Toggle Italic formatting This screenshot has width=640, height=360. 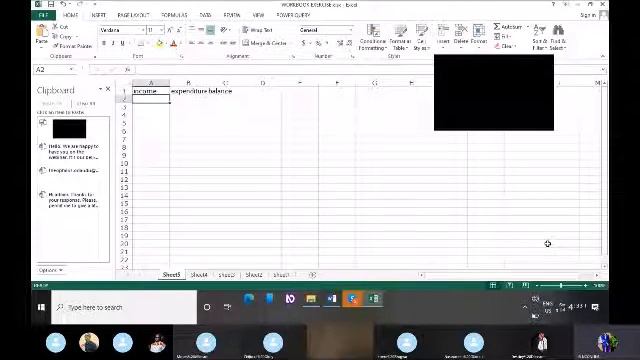pyautogui.click(x=113, y=43)
